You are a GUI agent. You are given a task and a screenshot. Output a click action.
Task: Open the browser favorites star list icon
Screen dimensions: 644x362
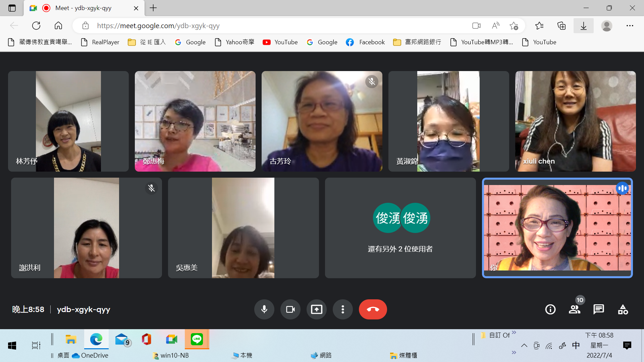point(539,26)
